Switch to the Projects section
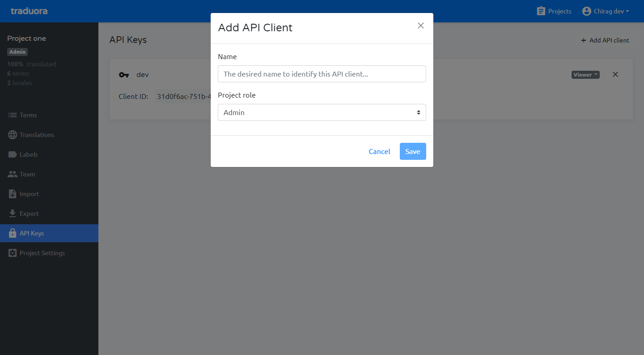644x355 pixels. 554,11
